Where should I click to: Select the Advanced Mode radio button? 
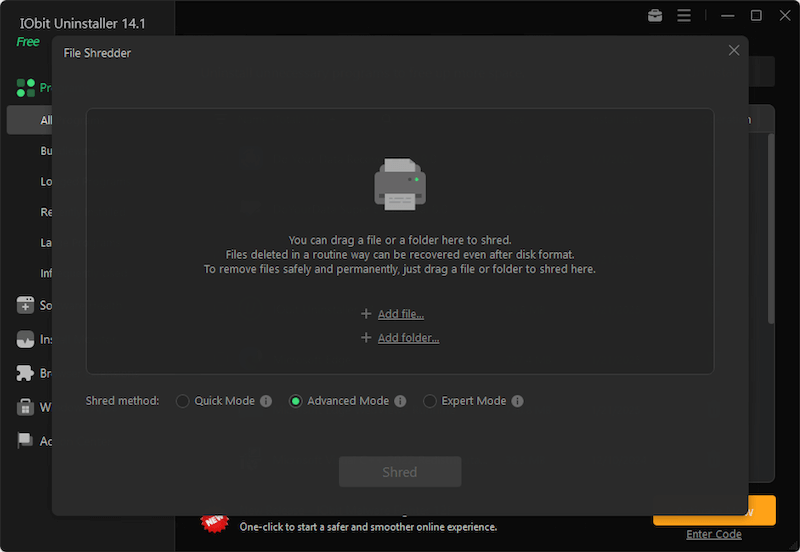tap(295, 401)
